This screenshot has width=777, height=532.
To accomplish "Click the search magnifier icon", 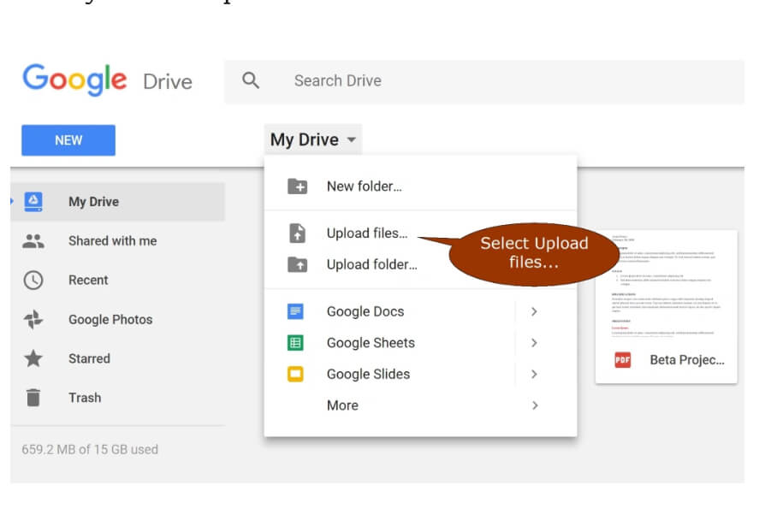I will click(250, 80).
